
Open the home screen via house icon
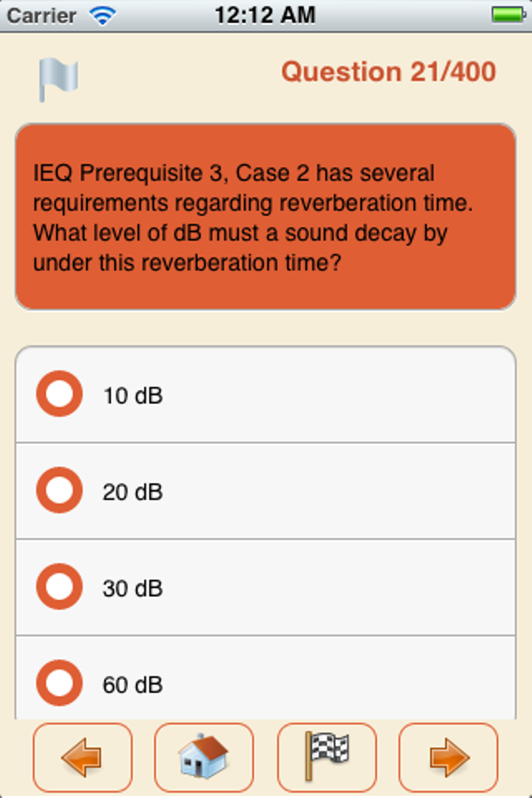click(204, 757)
